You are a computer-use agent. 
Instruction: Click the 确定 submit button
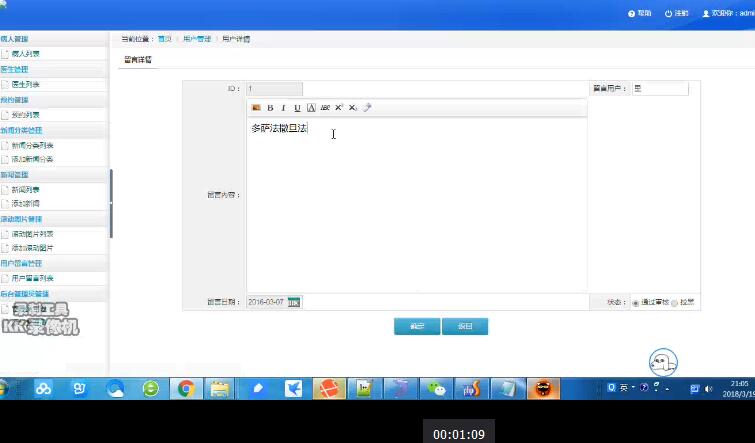pos(417,326)
